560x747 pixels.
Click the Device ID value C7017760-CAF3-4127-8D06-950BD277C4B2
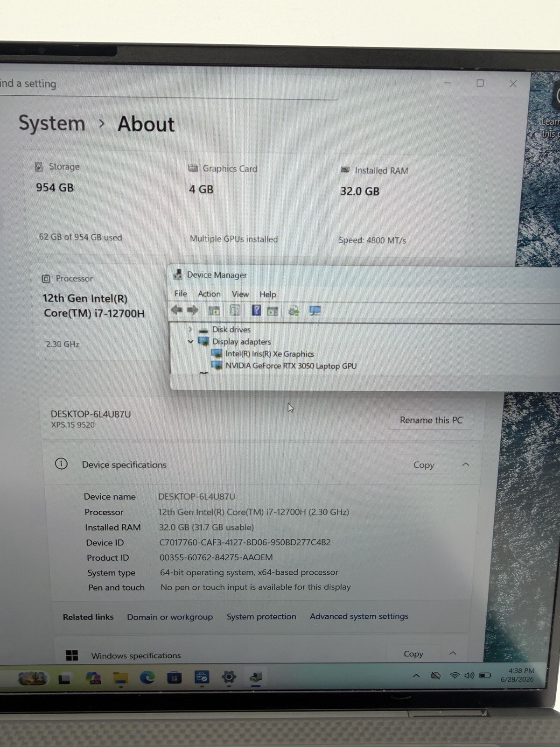(x=245, y=542)
